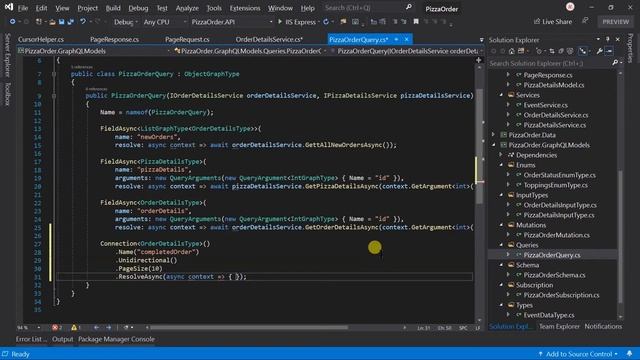Click Solution Explorer's solutions-and-folders view icon
This screenshot has width=640, height=360.
[521, 51]
